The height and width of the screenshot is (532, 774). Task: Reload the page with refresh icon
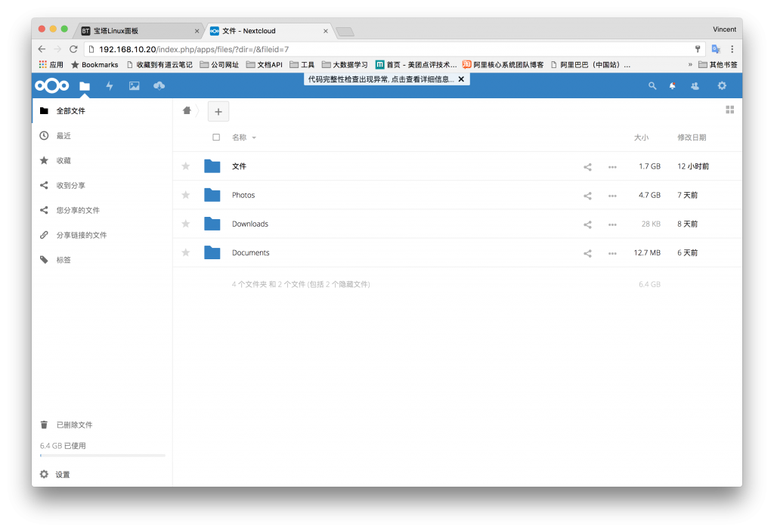[73, 49]
